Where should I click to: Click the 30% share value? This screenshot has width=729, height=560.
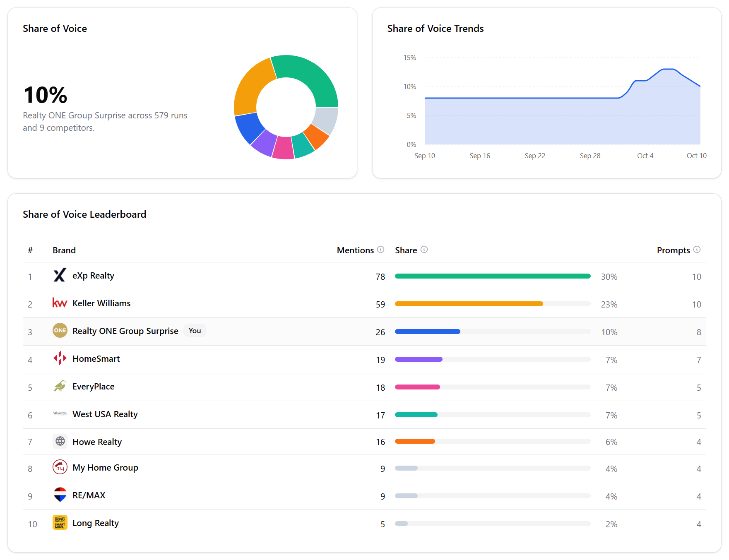point(609,277)
